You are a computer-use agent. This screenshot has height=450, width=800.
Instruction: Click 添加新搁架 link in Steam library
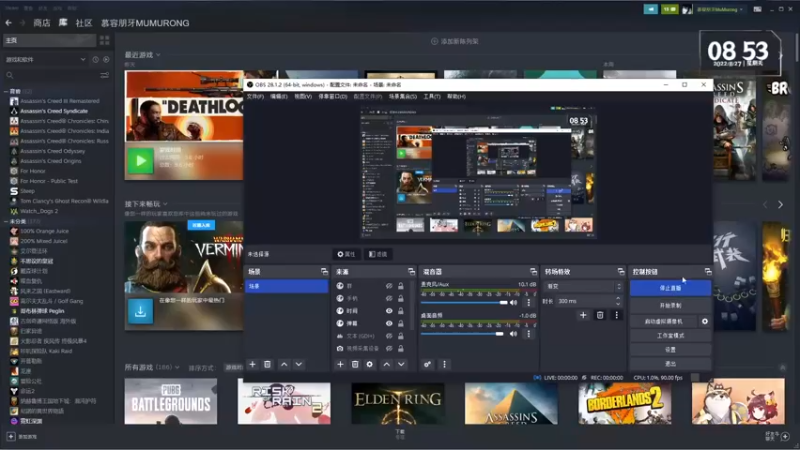tap(455, 41)
